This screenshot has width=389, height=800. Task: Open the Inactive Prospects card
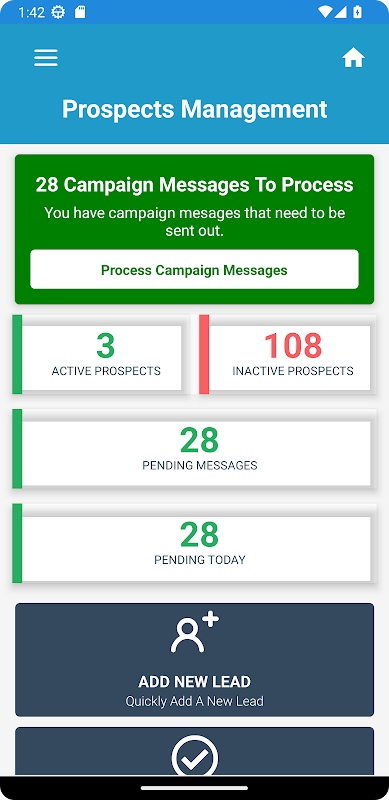click(x=288, y=355)
